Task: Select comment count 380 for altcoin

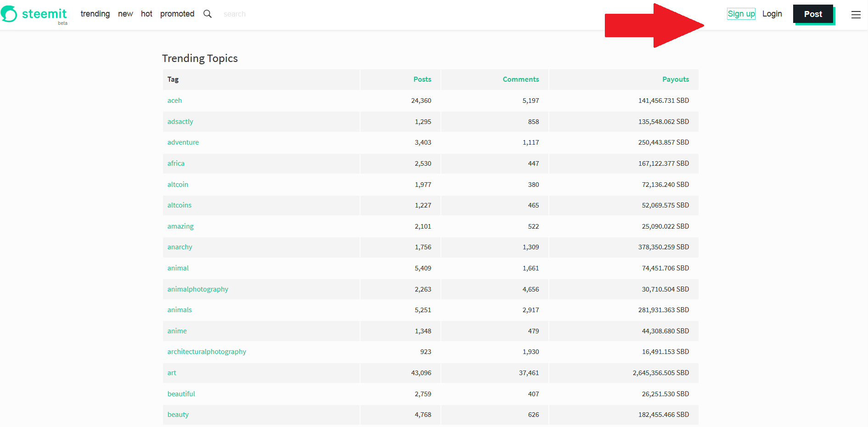Action: 534,185
